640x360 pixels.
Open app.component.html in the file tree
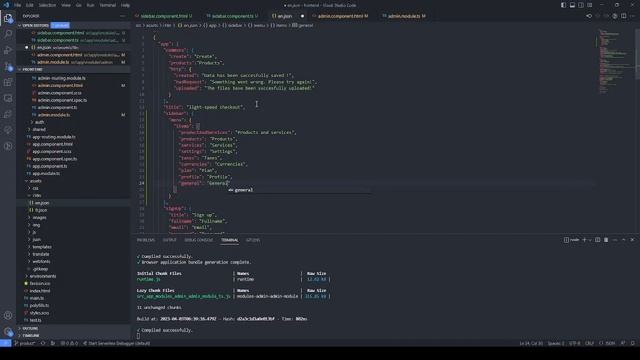pos(52,144)
